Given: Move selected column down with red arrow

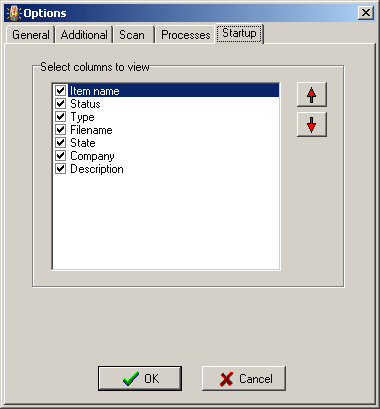Looking at the screenshot, I should (x=312, y=125).
